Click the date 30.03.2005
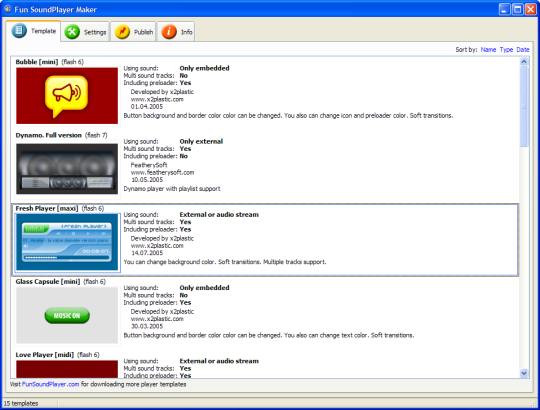The height and width of the screenshot is (410, 540). (147, 326)
